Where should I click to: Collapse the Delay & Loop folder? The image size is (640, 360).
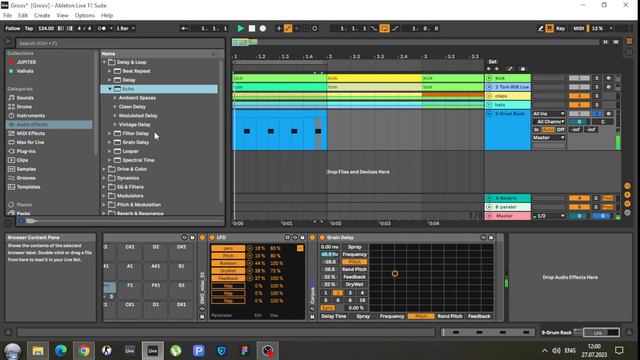tap(104, 62)
